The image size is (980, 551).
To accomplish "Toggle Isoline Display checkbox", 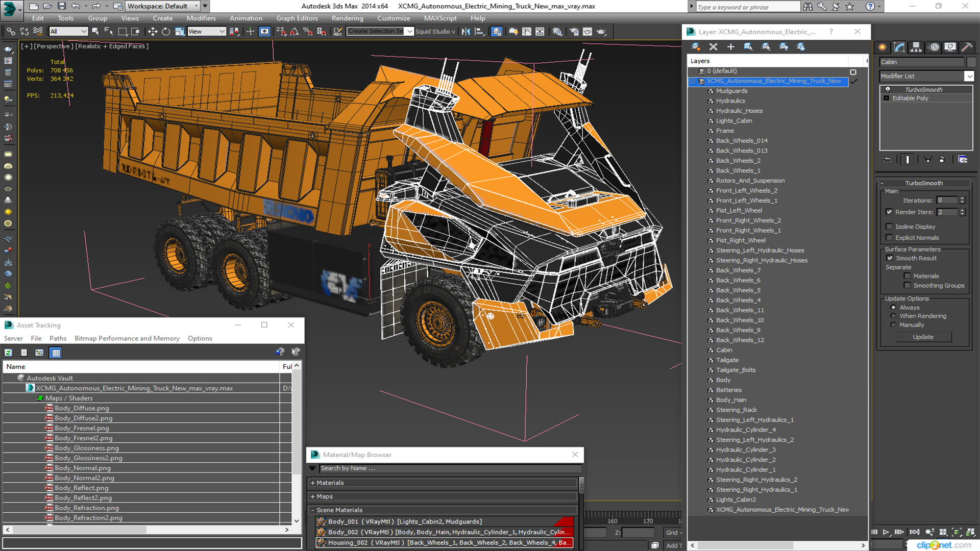I will 890,227.
